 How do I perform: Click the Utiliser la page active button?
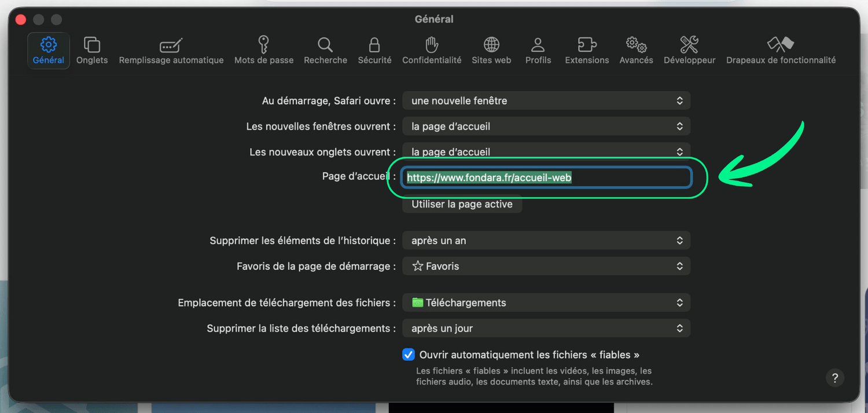[x=462, y=204]
